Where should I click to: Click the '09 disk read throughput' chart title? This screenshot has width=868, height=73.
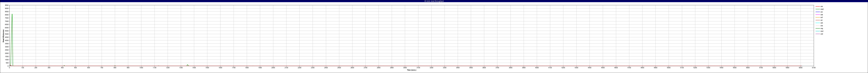point(434,1)
